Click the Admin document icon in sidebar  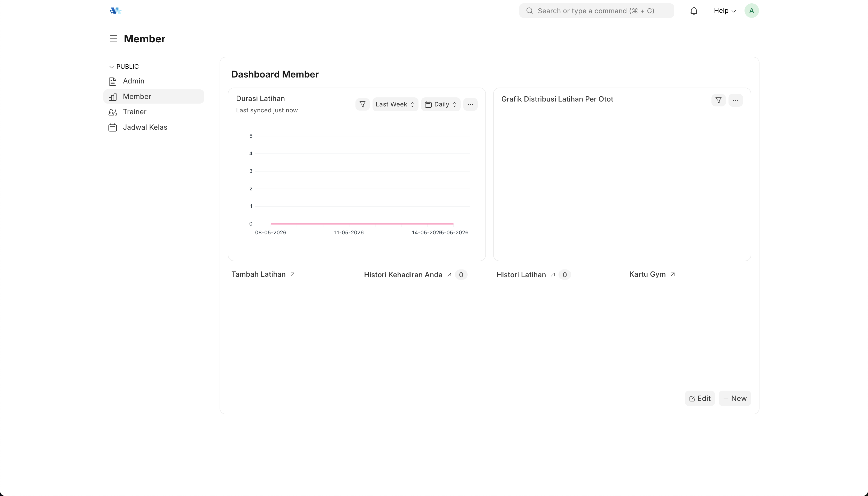coord(112,81)
